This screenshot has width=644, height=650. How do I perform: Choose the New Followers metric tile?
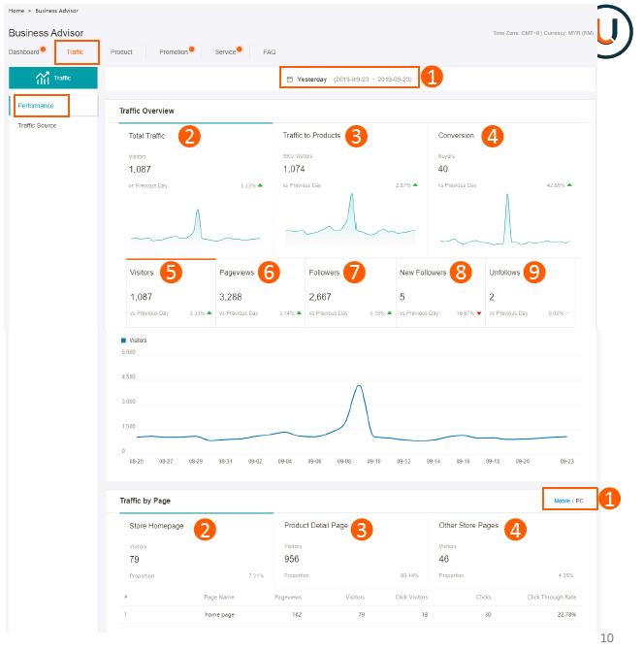click(x=440, y=293)
